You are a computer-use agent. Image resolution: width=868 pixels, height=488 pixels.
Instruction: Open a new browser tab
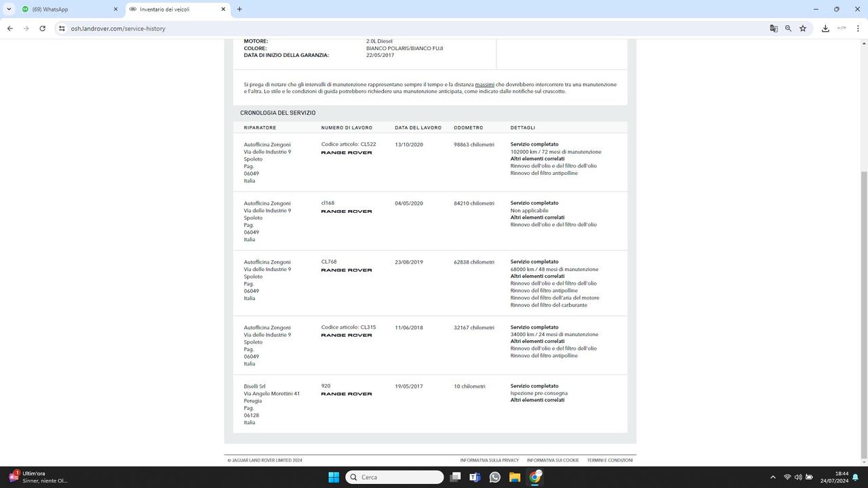[239, 9]
